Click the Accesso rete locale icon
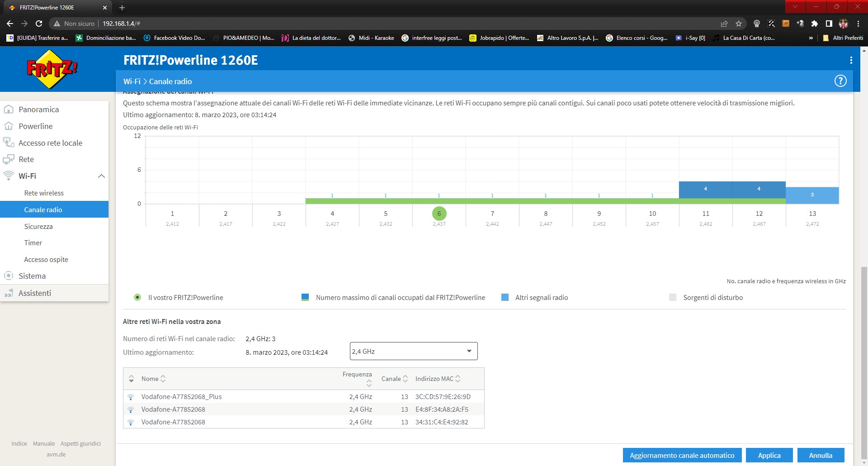Image resolution: width=868 pixels, height=466 pixels. 8,143
